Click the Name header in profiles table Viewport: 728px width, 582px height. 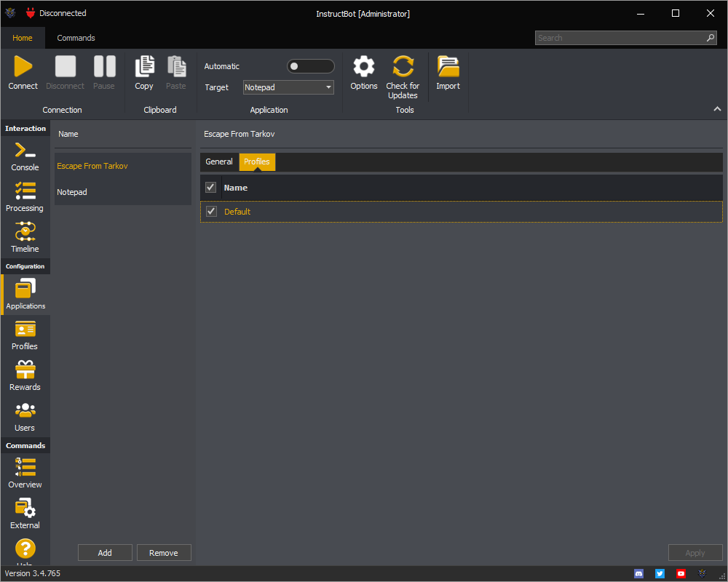235,188
